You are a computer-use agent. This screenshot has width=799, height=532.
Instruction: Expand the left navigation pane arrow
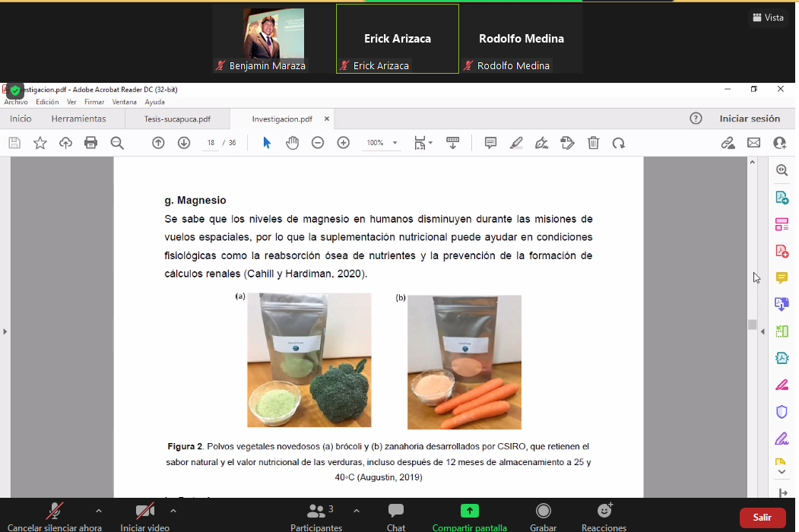click(5, 331)
